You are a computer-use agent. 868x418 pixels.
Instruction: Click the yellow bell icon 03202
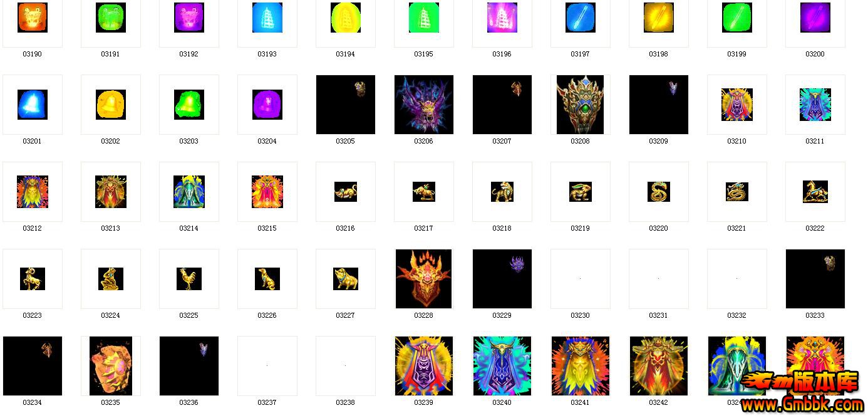(x=111, y=105)
